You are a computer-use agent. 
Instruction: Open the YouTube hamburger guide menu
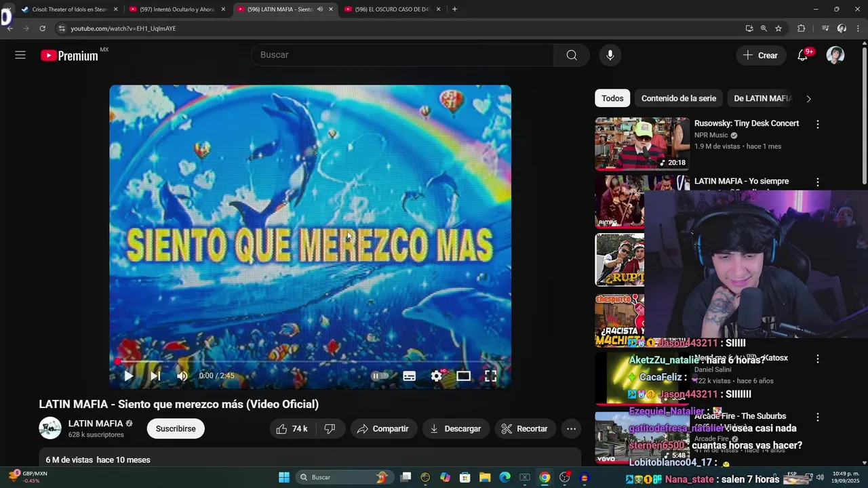coord(20,55)
